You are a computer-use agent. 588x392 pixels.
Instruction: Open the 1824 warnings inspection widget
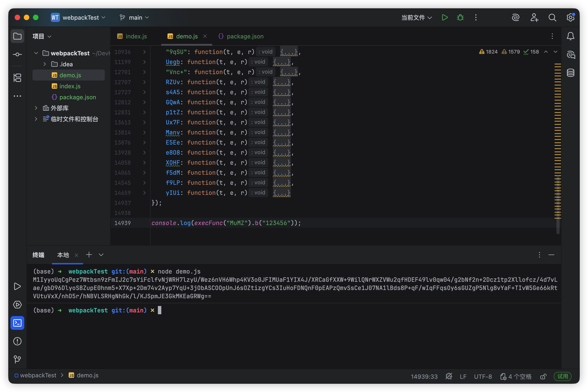488,52
